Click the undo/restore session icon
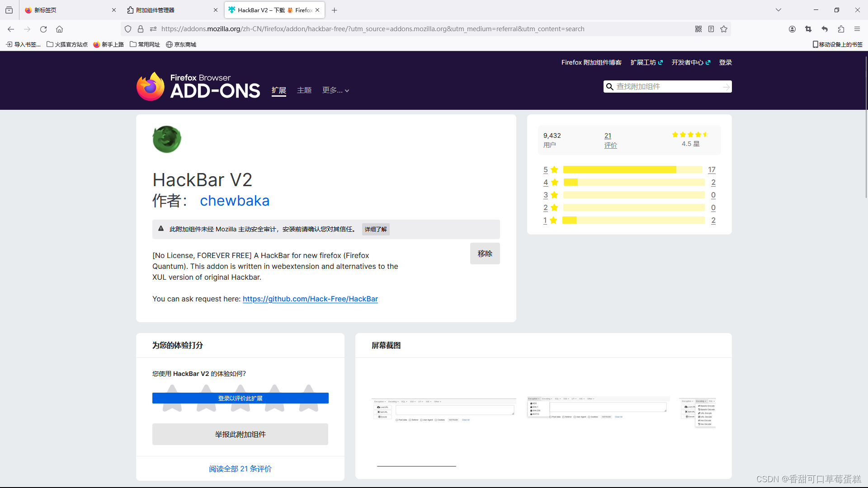Screen dimensions: 868x488 coord(825,29)
